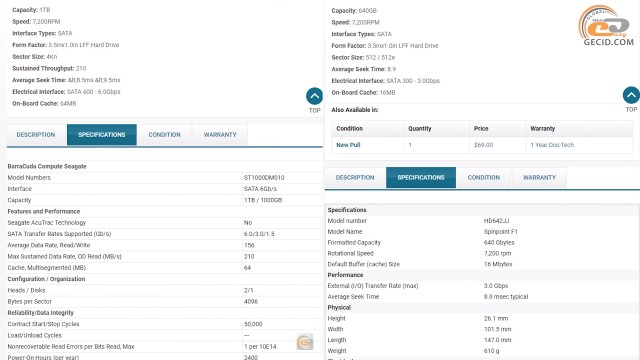The height and width of the screenshot is (360, 640).
Task: Click the 610 g weight value
Action: [491, 351]
